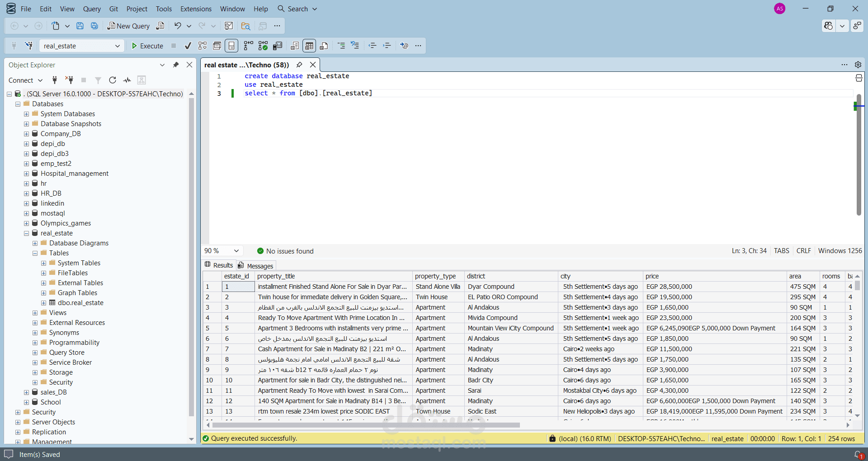
Task: Click the Disconnect icon in Object Explorer
Action: pos(69,80)
